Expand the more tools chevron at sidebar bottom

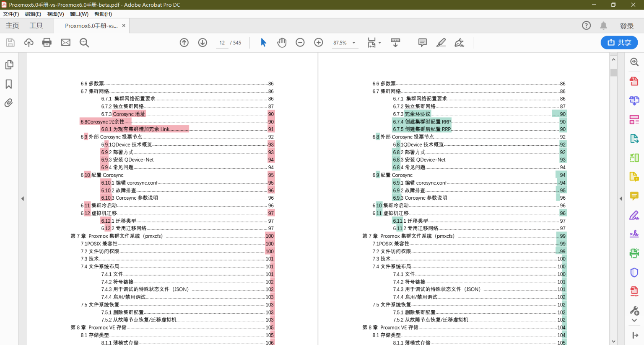[634, 320]
